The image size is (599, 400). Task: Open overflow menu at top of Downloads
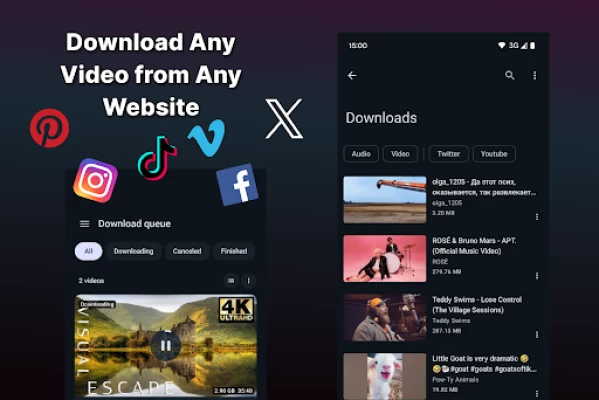tap(534, 76)
